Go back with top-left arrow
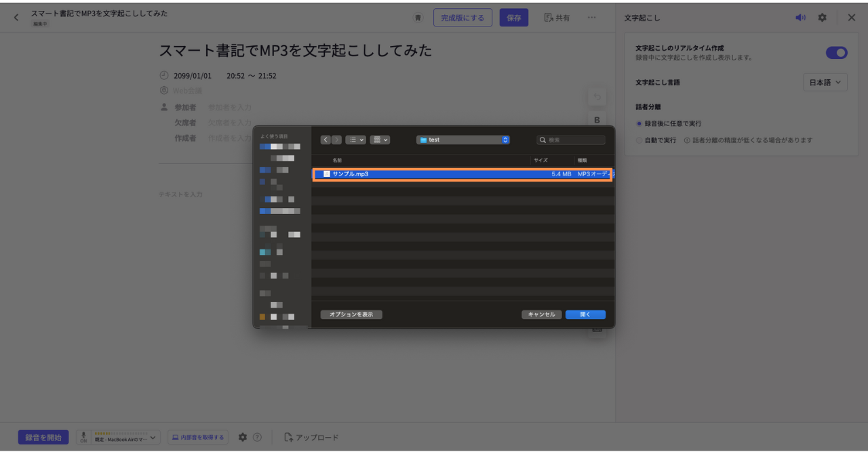Screen dimensions: 868x454 [16, 18]
